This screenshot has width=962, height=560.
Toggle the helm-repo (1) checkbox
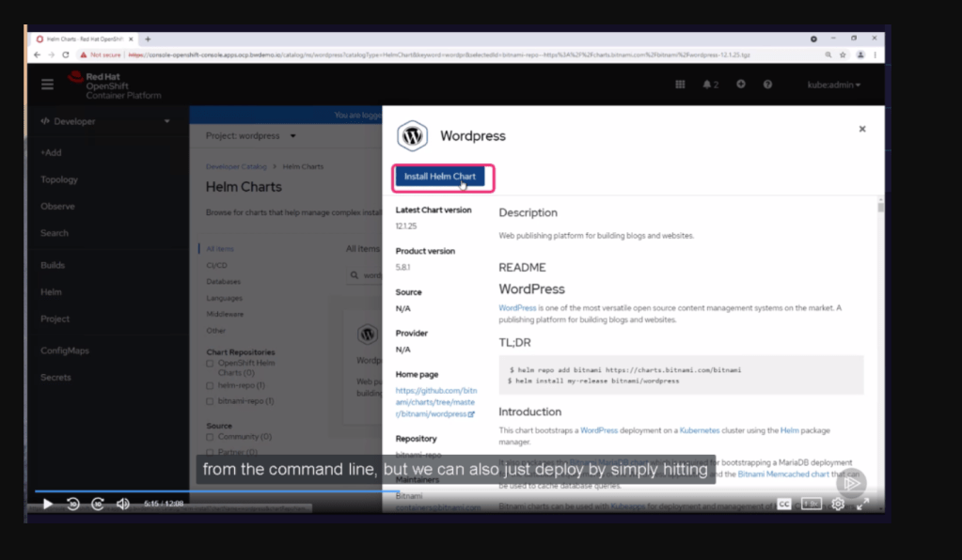210,385
